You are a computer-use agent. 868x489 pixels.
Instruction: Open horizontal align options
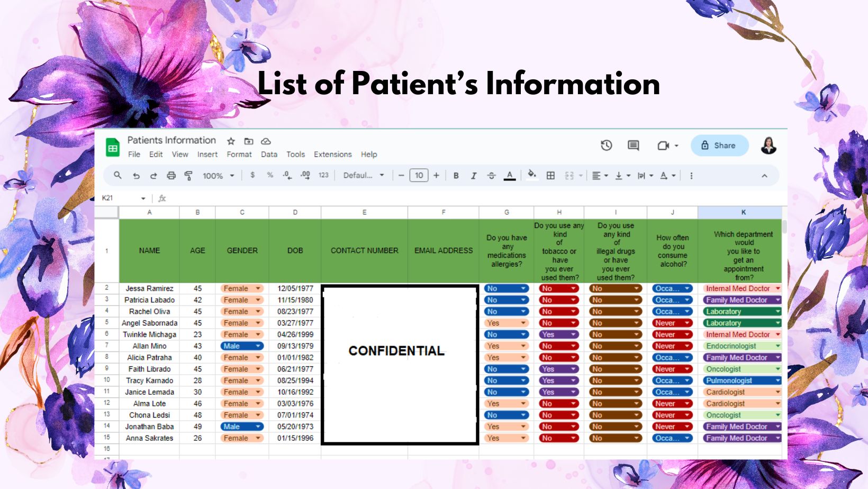click(x=600, y=176)
